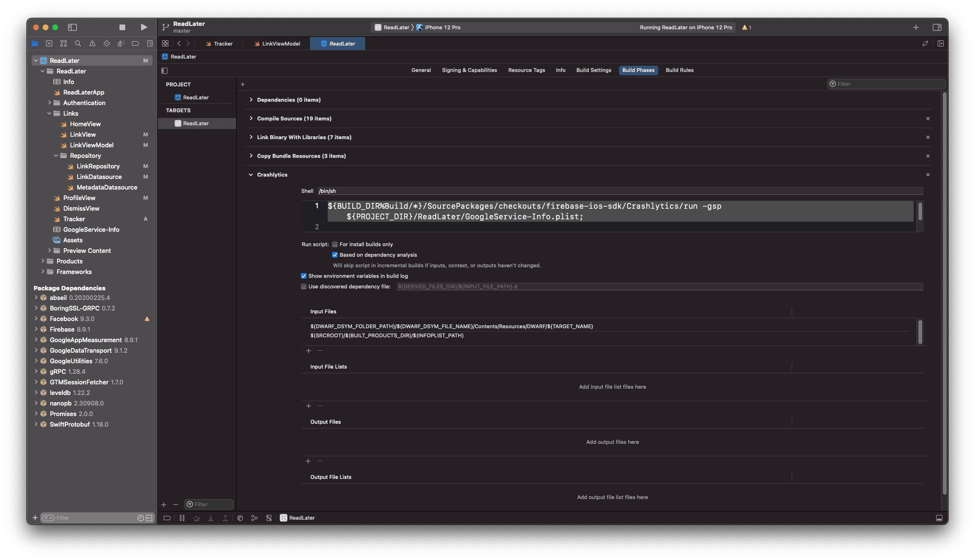Expand the Authentication folder

point(49,103)
